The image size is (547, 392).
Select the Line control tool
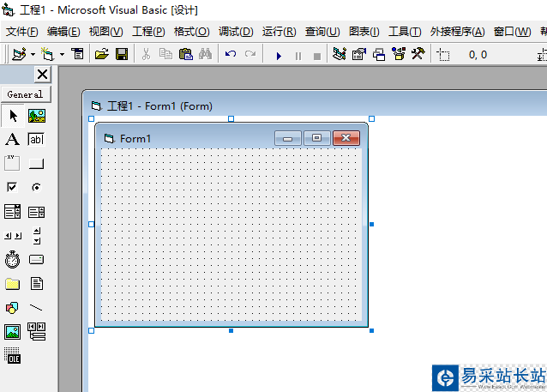(36, 308)
